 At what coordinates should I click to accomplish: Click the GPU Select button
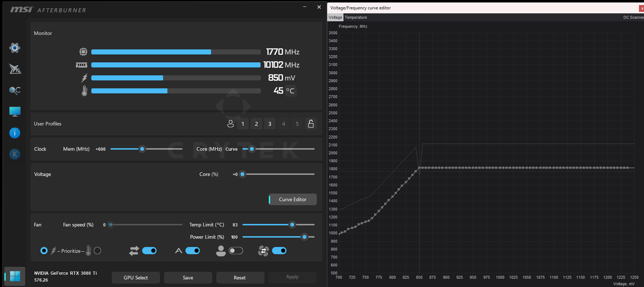(x=136, y=278)
